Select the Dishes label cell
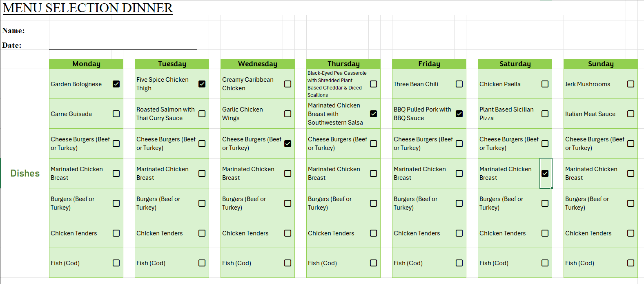Viewport: 644px width, 284px height. click(25, 173)
